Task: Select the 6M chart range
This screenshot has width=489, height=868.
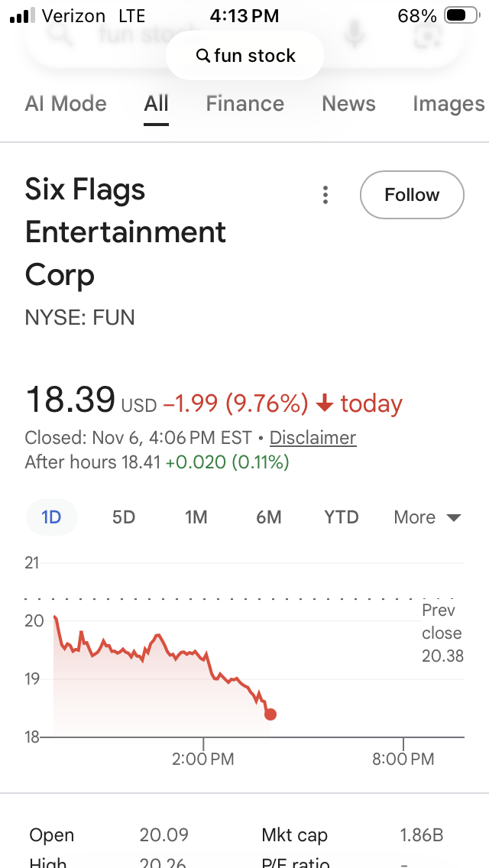Action: click(x=269, y=517)
